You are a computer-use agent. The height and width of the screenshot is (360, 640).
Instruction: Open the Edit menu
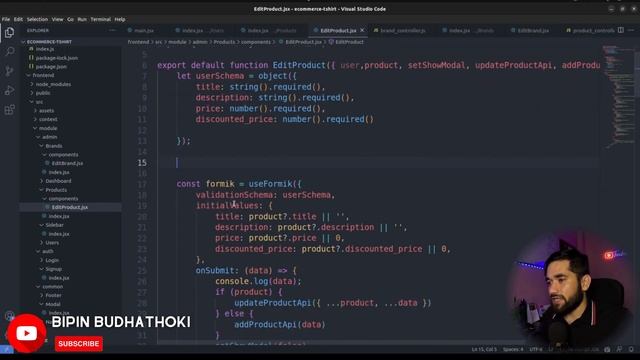tap(18, 19)
